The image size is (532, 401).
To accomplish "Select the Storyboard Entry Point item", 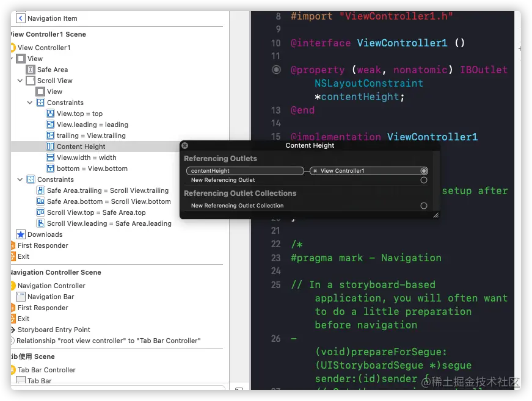I will (x=54, y=330).
